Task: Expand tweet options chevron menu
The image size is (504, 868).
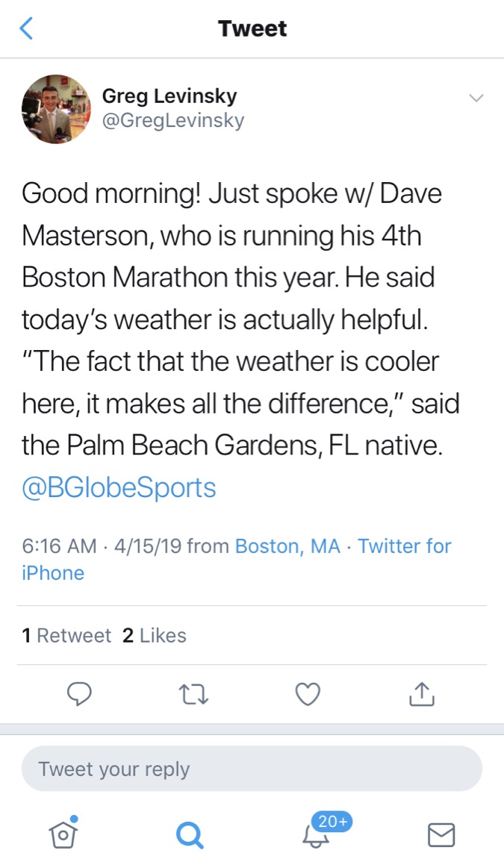Action: tap(476, 99)
